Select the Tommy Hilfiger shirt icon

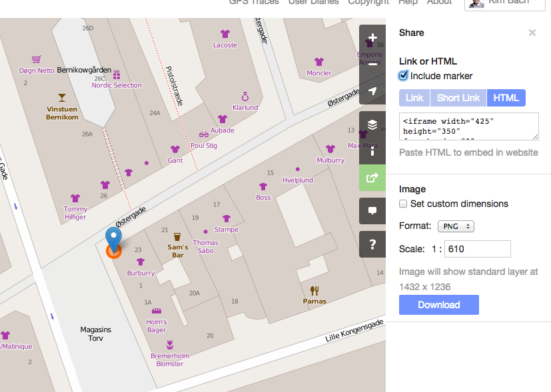(75, 198)
